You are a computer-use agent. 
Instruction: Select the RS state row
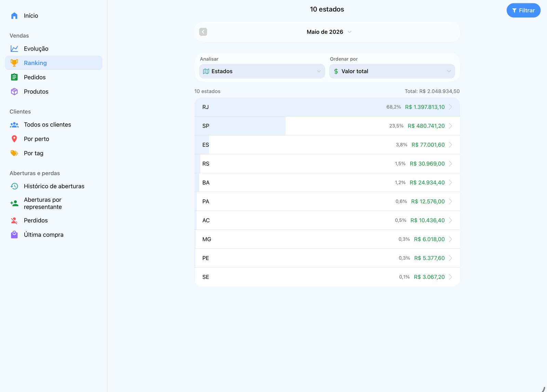click(327, 164)
